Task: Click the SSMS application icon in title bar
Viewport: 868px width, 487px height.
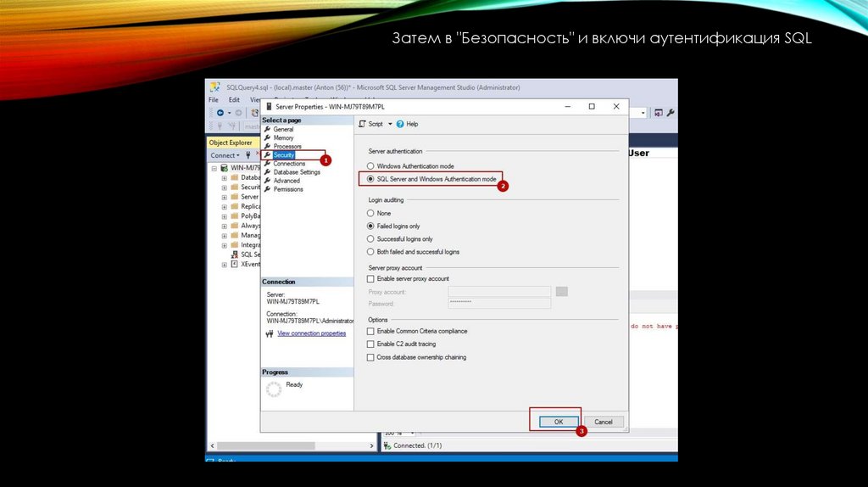Action: (x=214, y=87)
